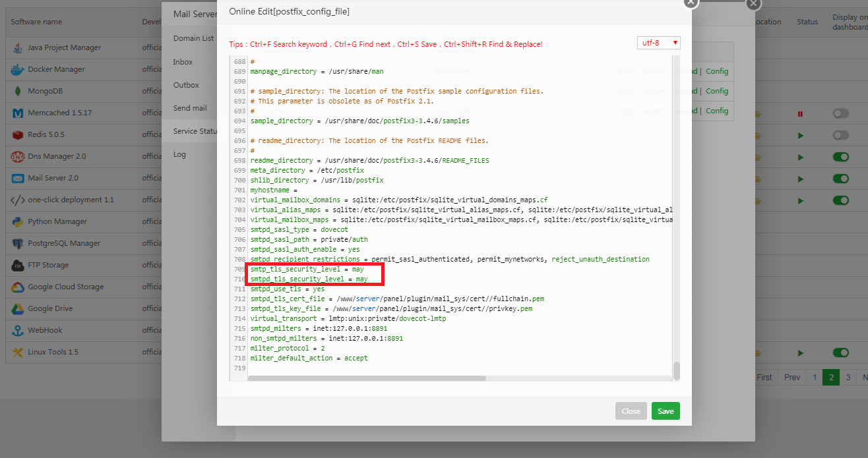Save the postfix config file
The height and width of the screenshot is (458, 868).
click(x=666, y=411)
